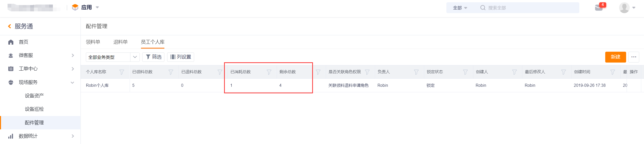
Task: Click the filter icon on 已消耗总数 column
Action: [x=269, y=72]
